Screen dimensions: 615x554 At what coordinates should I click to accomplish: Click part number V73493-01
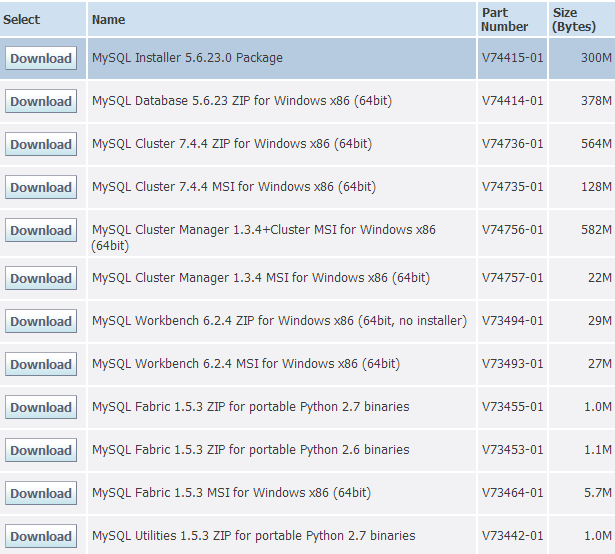512,364
